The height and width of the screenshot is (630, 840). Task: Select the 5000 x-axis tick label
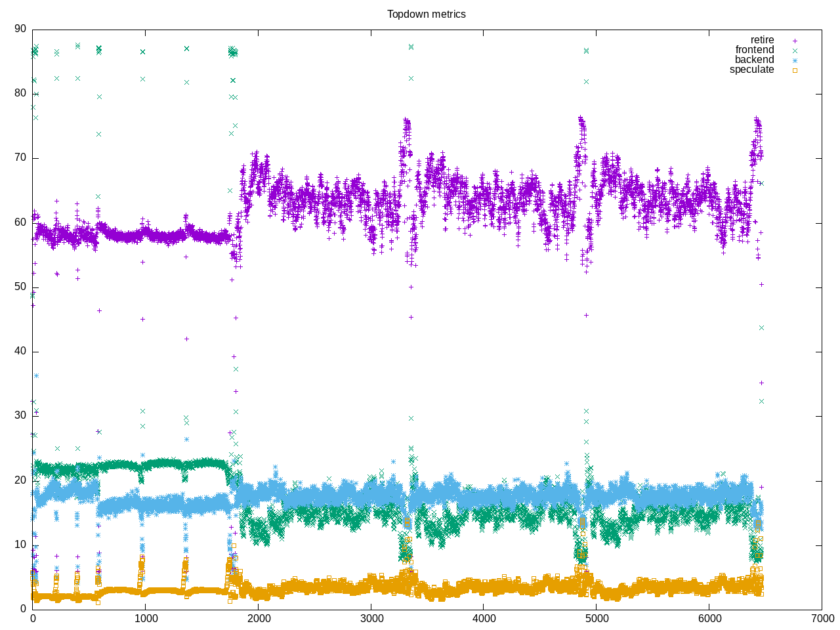597,618
